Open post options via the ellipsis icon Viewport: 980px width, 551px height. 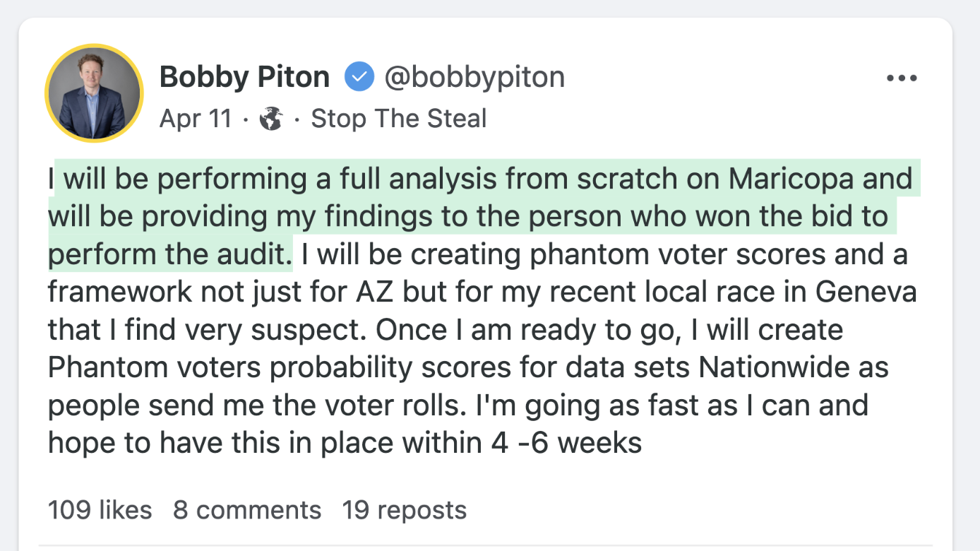click(x=902, y=78)
